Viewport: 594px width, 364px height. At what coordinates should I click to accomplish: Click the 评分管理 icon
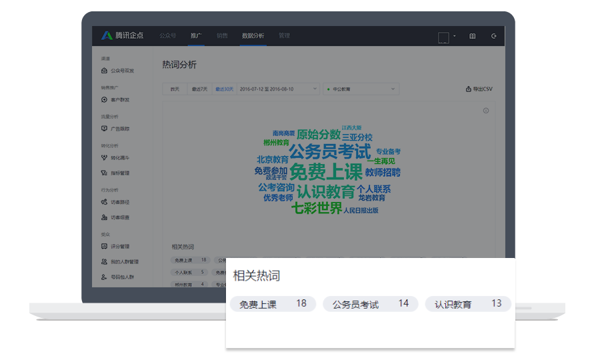104,246
